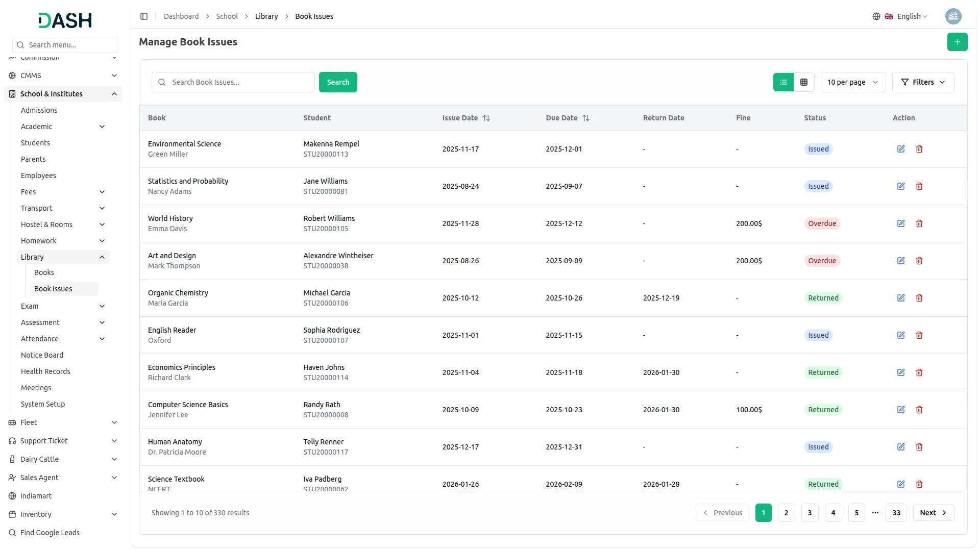Sort the table by Issue Date

[x=486, y=118]
